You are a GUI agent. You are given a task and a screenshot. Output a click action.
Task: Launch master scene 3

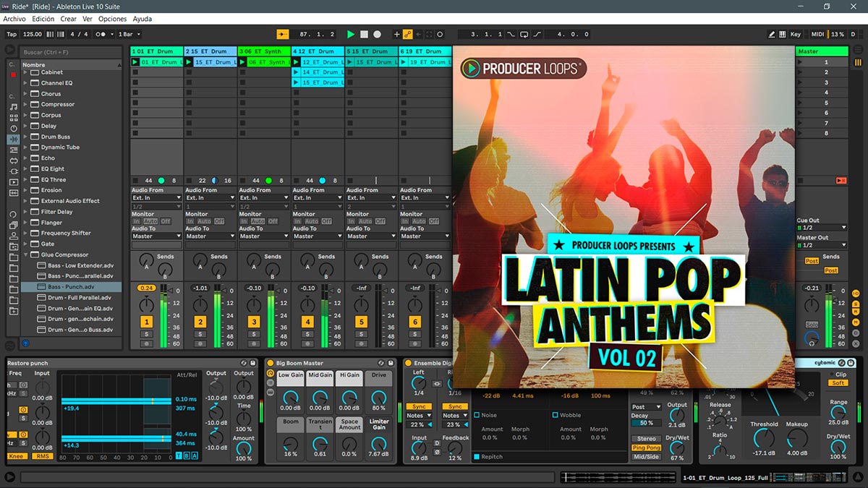coord(822,82)
